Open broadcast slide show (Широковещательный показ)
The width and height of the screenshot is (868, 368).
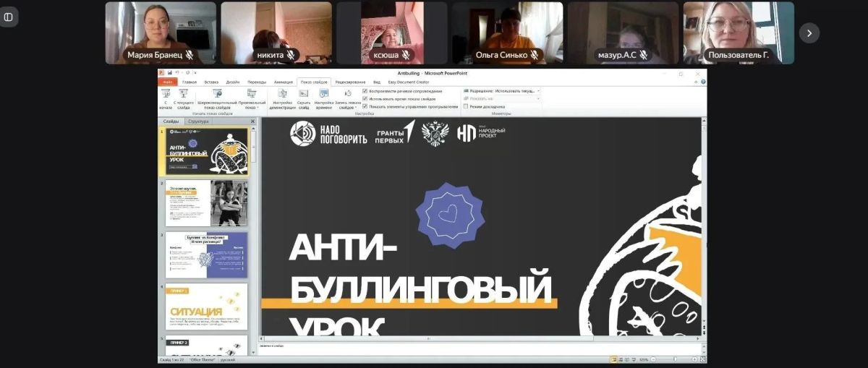pyautogui.click(x=218, y=99)
